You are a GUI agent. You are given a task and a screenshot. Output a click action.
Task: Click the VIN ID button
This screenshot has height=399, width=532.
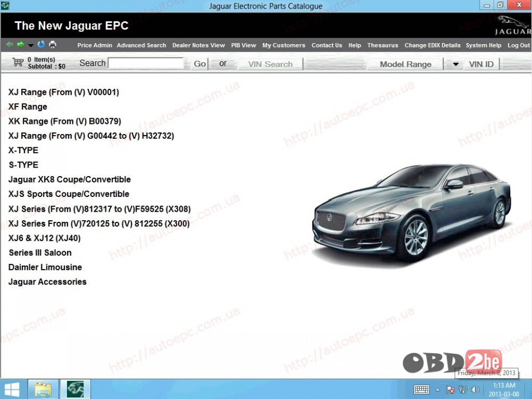[481, 64]
